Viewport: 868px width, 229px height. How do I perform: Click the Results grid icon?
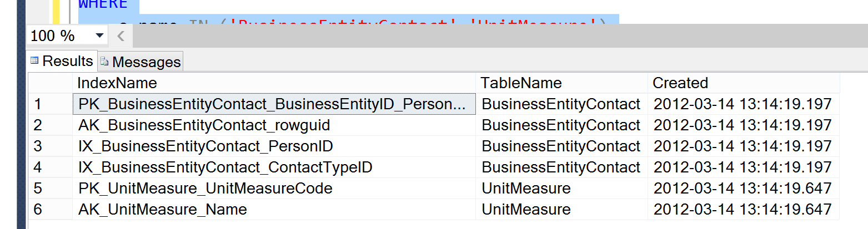point(34,60)
